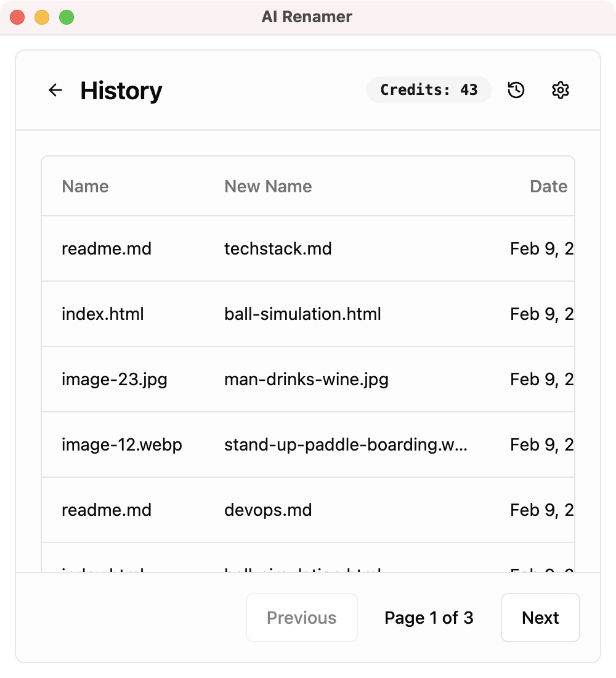Sort by the Date column header
The height and width of the screenshot is (678, 616).
pos(548,186)
